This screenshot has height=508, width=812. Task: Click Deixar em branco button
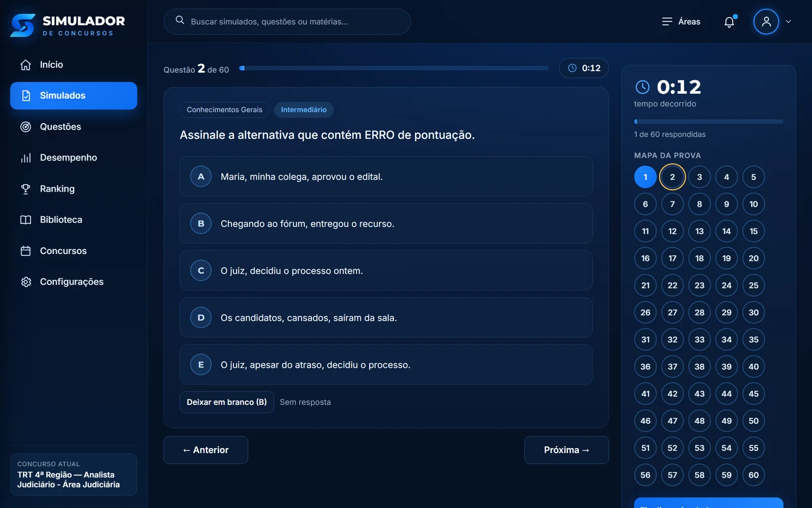pos(227,402)
